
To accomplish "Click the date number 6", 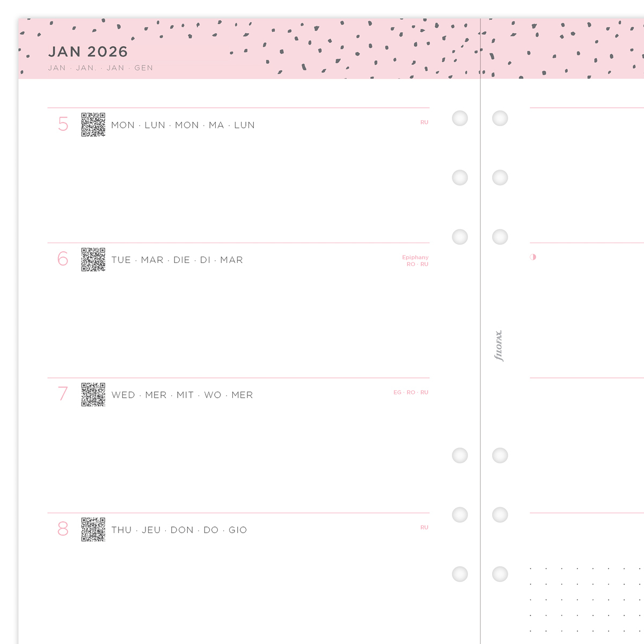I will pyautogui.click(x=63, y=259).
